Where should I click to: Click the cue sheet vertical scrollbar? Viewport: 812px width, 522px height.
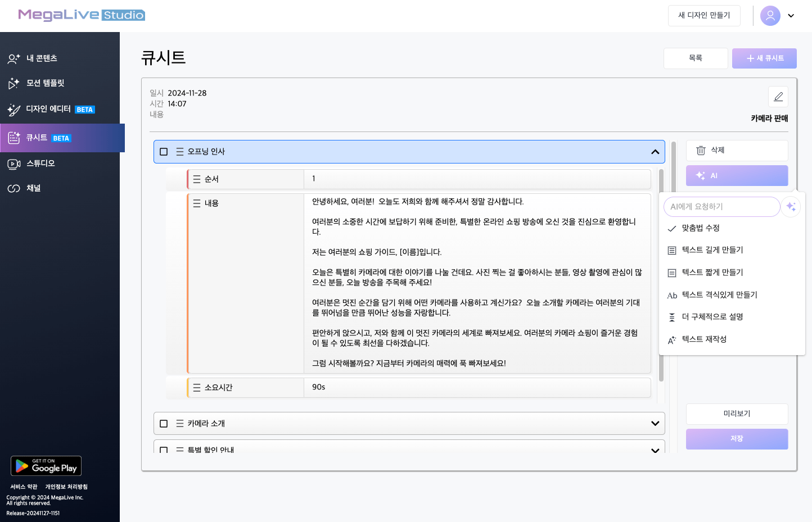coord(661,275)
